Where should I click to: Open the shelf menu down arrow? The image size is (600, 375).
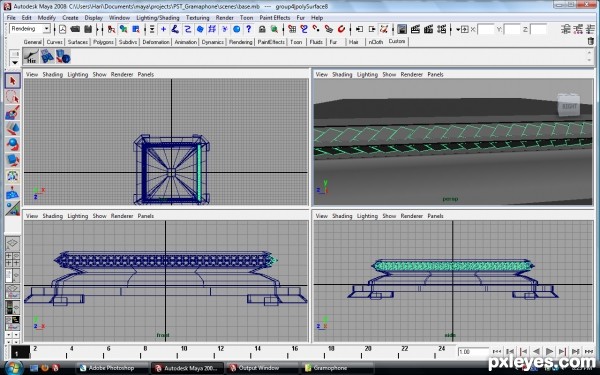pyautogui.click(x=15, y=62)
